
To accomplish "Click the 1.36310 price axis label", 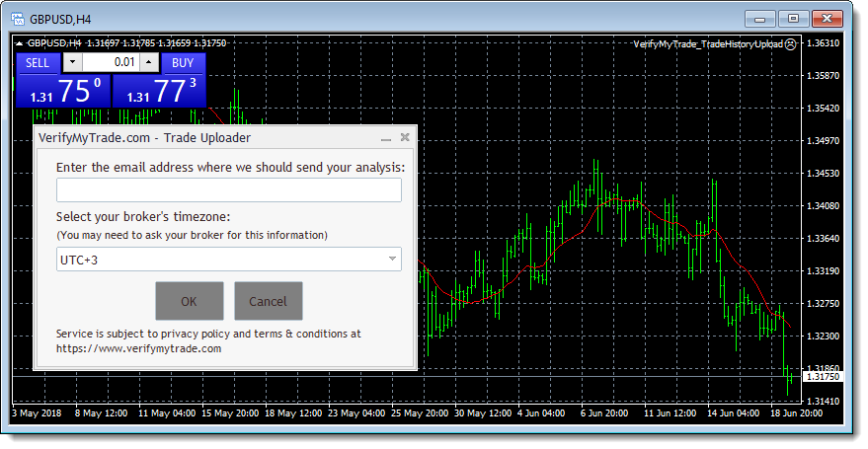I will pos(823,43).
